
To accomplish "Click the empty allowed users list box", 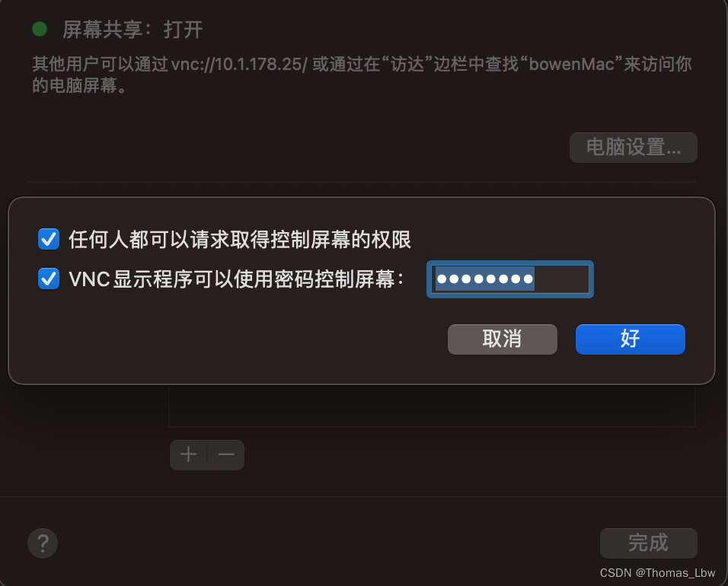I will click(x=432, y=406).
